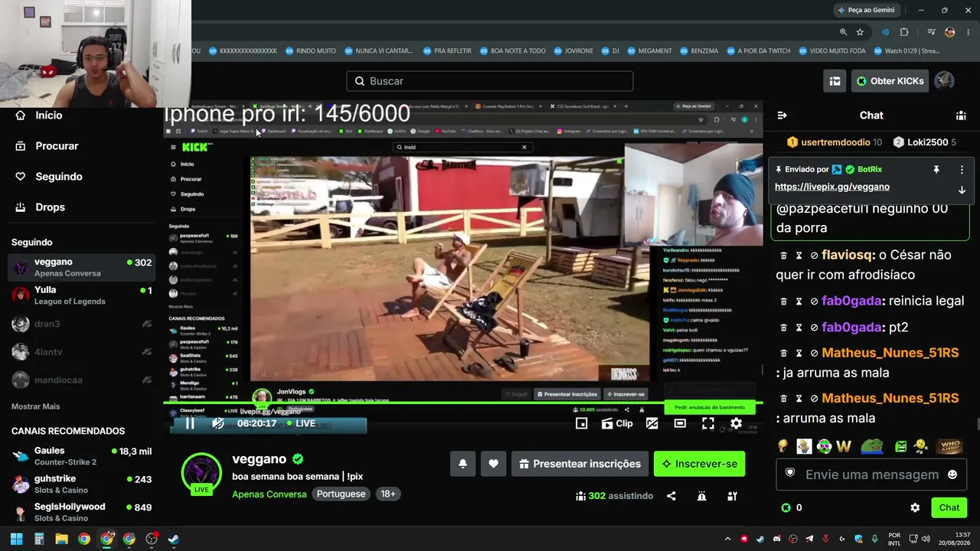
Task: Collapse the chat panel
Action: (782, 116)
